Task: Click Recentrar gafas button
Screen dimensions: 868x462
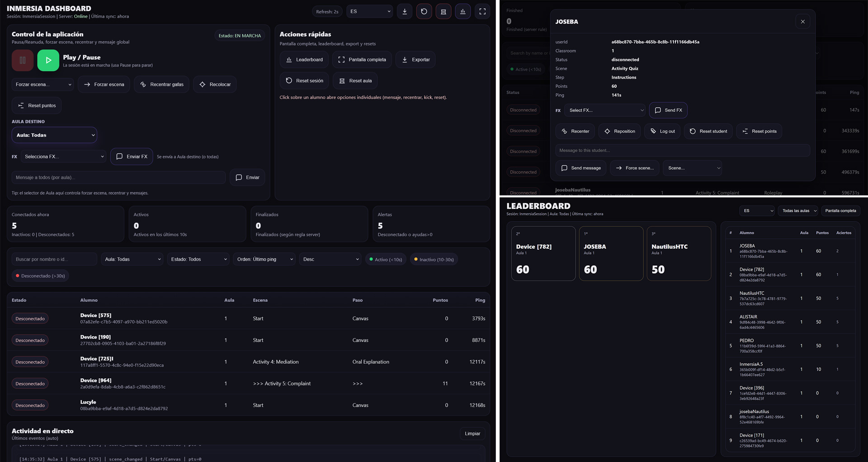Action: 161,85
